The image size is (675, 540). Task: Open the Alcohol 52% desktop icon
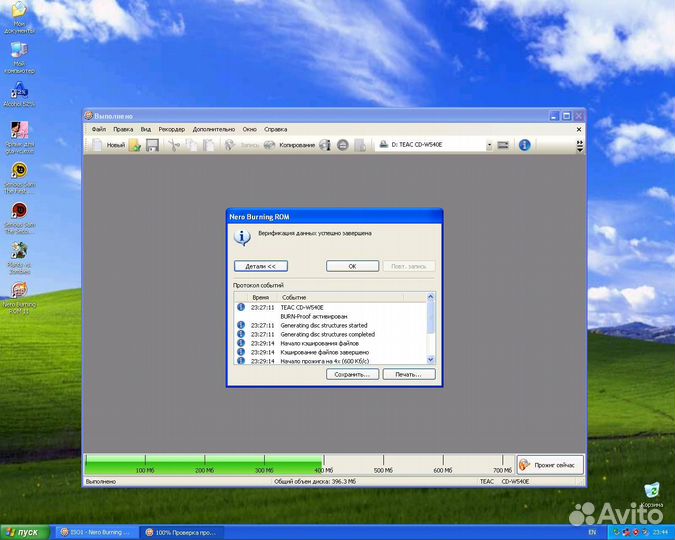[x=18, y=90]
